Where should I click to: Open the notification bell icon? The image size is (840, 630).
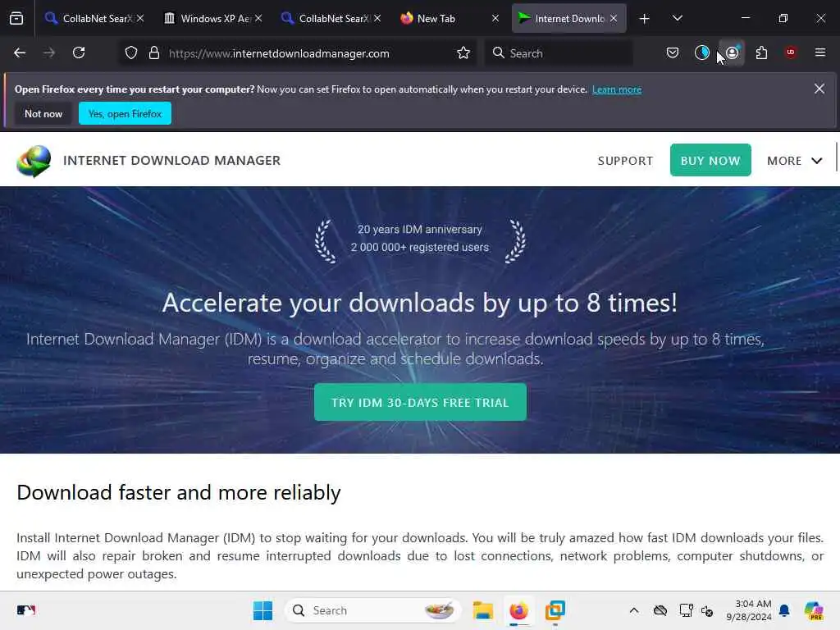[x=784, y=610]
